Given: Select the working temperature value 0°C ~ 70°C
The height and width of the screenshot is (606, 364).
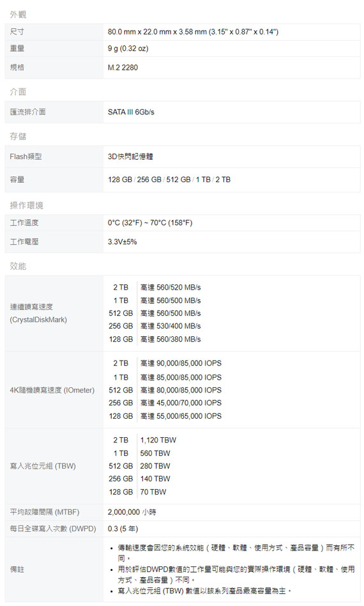Looking at the screenshot, I should (150, 222).
